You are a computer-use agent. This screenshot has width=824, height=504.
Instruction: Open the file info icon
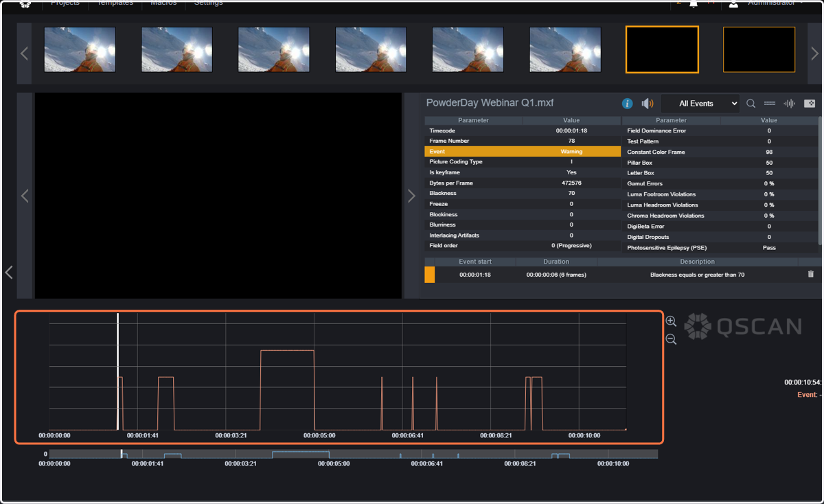coord(627,104)
